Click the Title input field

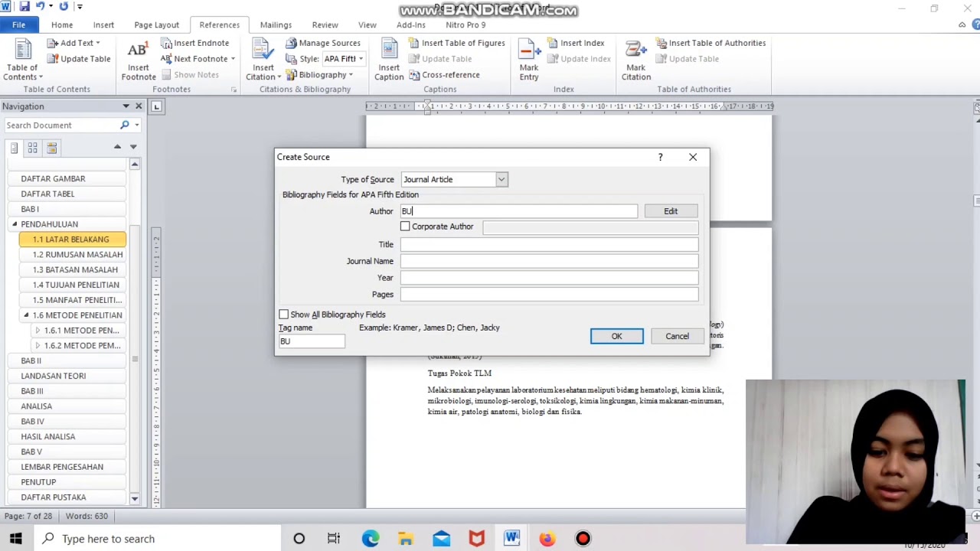point(549,244)
